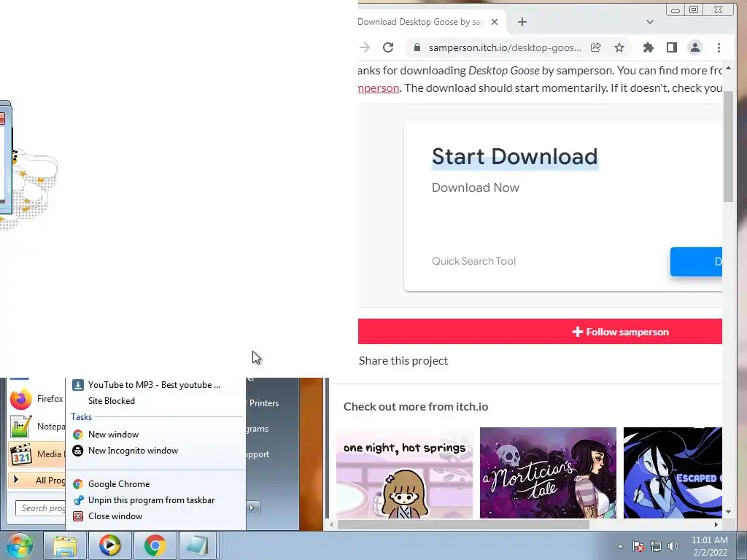Open the Chrome three-dot menu
The image size is (747, 560).
(x=719, y=47)
